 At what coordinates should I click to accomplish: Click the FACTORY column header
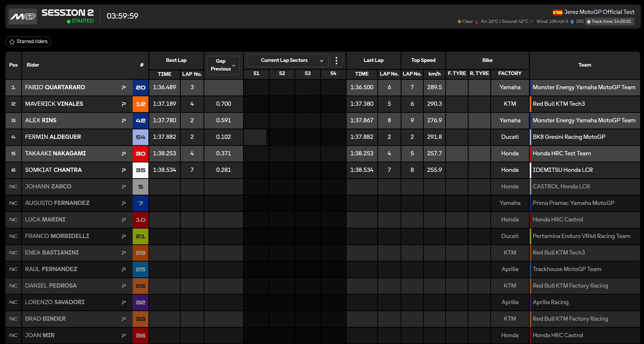click(x=510, y=74)
